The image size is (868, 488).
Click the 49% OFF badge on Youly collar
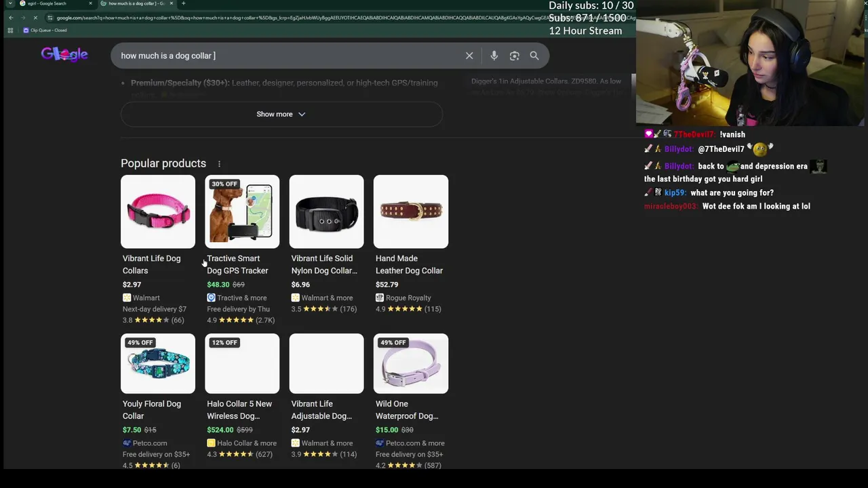coord(140,342)
